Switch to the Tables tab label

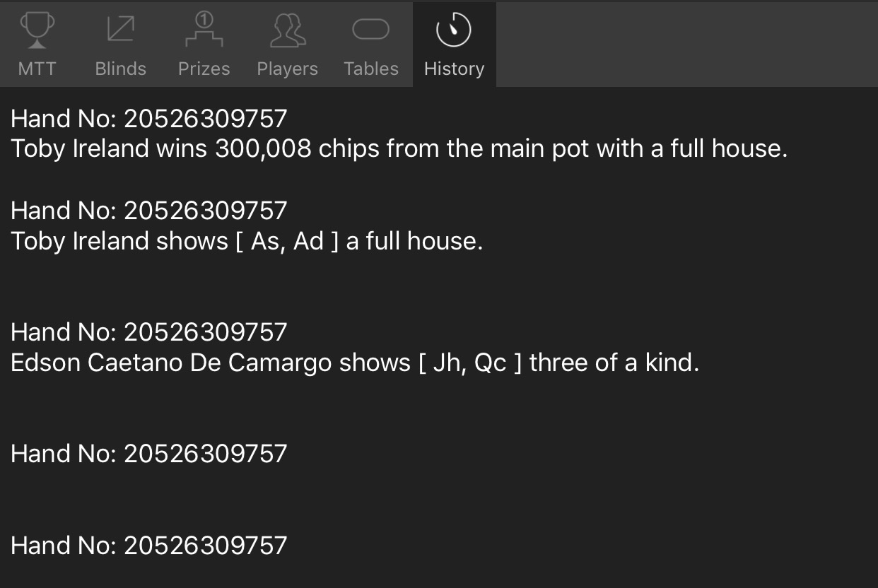tap(371, 69)
